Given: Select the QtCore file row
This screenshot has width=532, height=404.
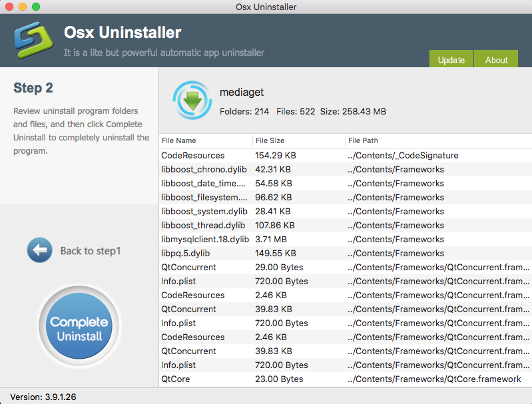Looking at the screenshot, I should click(346, 379).
